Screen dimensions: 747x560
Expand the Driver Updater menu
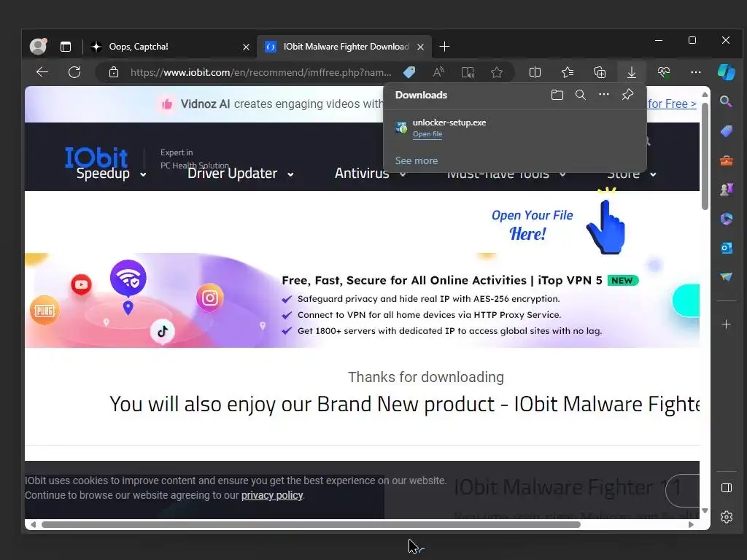coord(240,174)
